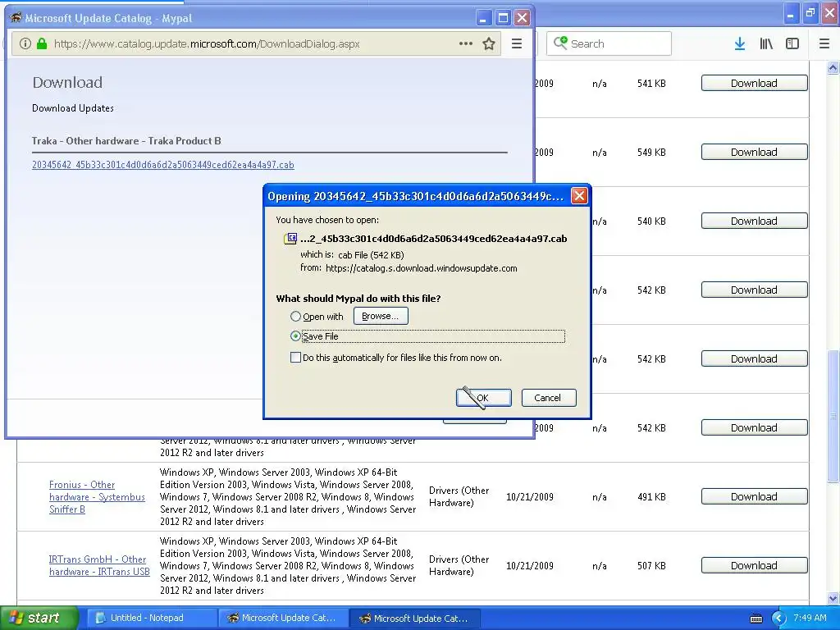Download the 491 KB Fronius driver
The height and width of the screenshot is (630, 840).
pyautogui.click(x=754, y=496)
